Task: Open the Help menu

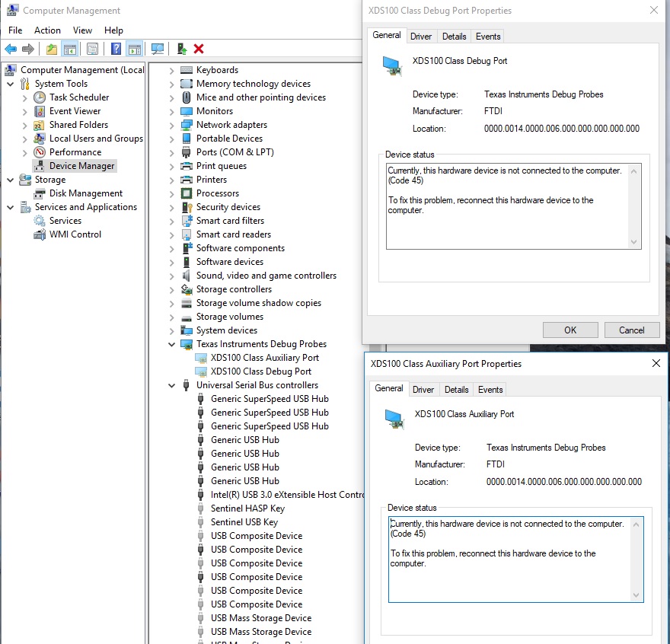Action: [113, 30]
